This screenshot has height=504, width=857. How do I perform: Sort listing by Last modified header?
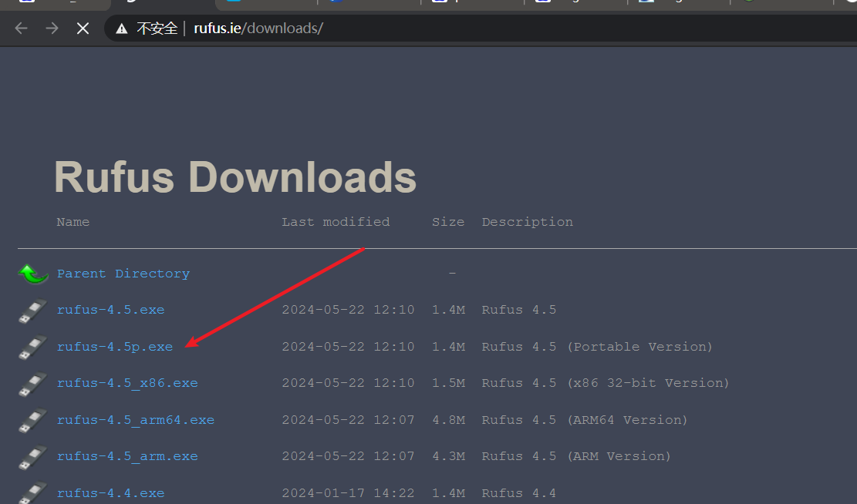[x=336, y=222]
